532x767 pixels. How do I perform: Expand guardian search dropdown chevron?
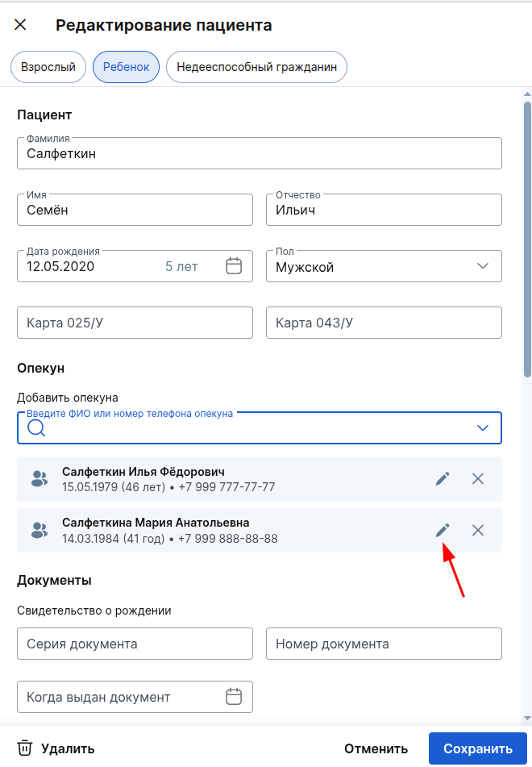click(483, 428)
